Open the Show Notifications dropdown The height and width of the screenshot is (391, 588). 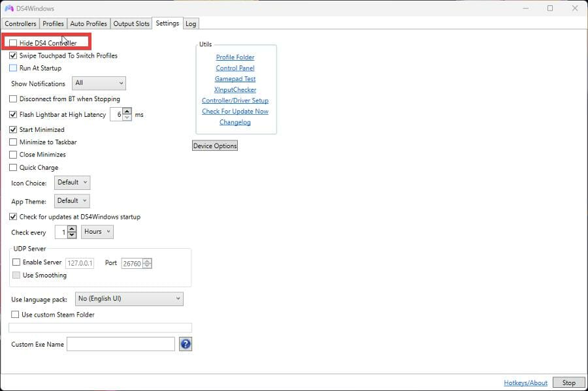(x=99, y=83)
